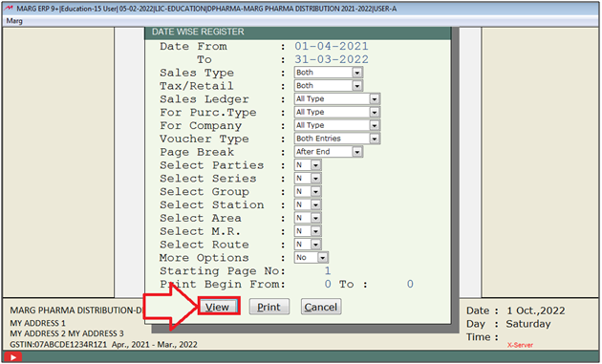Open the Select Group dropdown
Image resolution: width=602 pixels, height=364 pixels.
[315, 192]
